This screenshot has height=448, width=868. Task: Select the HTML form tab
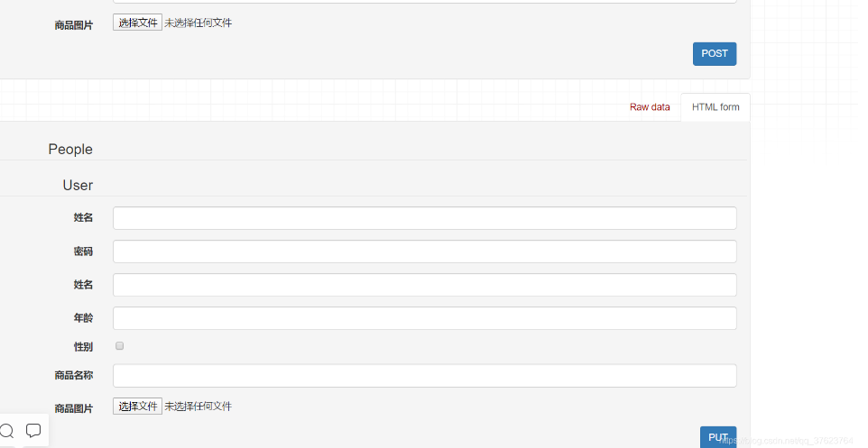point(716,106)
